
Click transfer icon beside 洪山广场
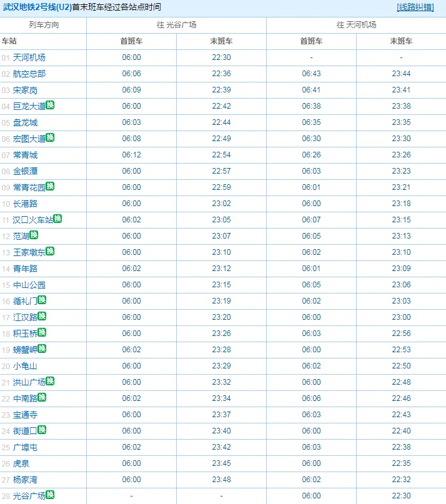51,381
